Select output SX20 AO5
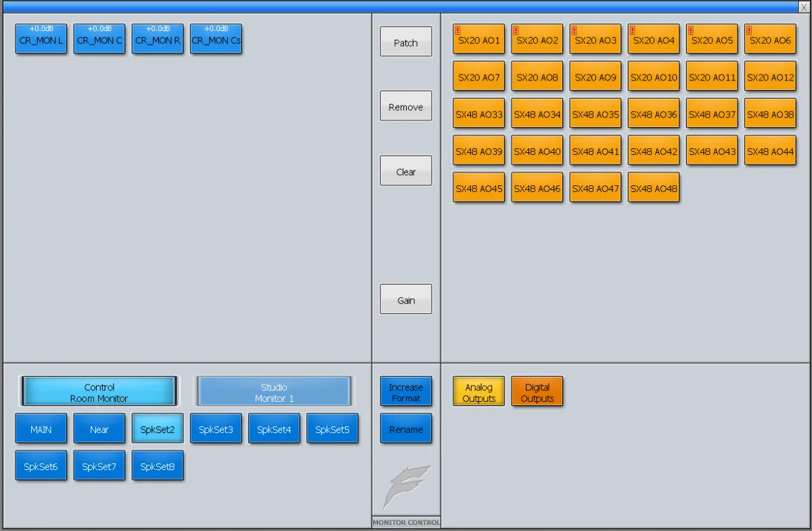This screenshot has height=531, width=812. [x=712, y=39]
